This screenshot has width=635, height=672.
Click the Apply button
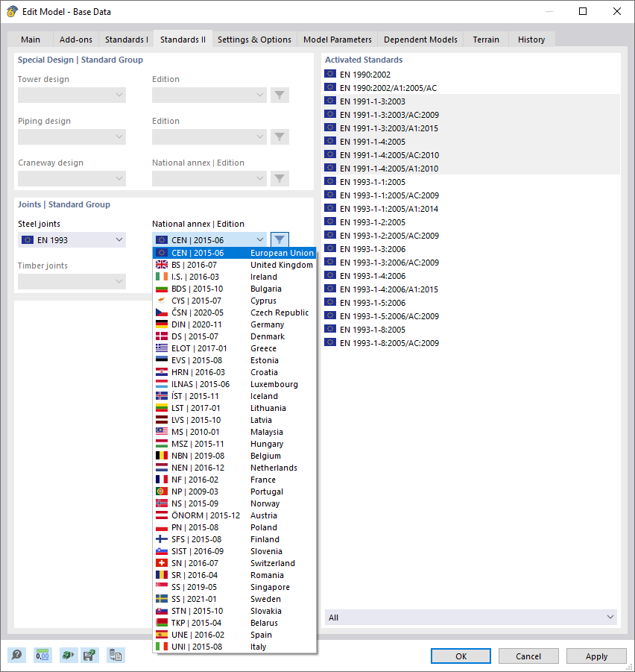coord(596,656)
